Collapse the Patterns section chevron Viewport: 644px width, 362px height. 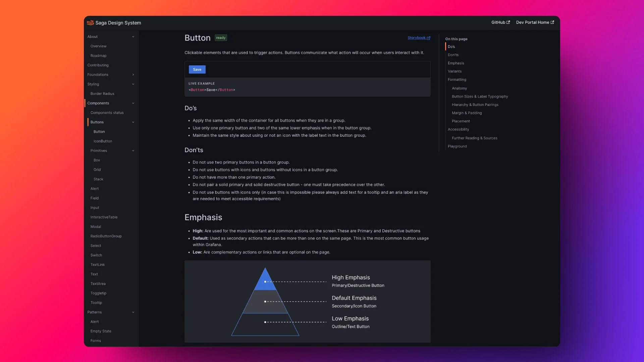click(133, 312)
